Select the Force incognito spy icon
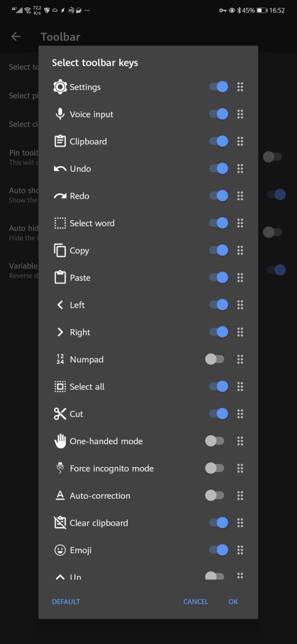 click(x=60, y=468)
